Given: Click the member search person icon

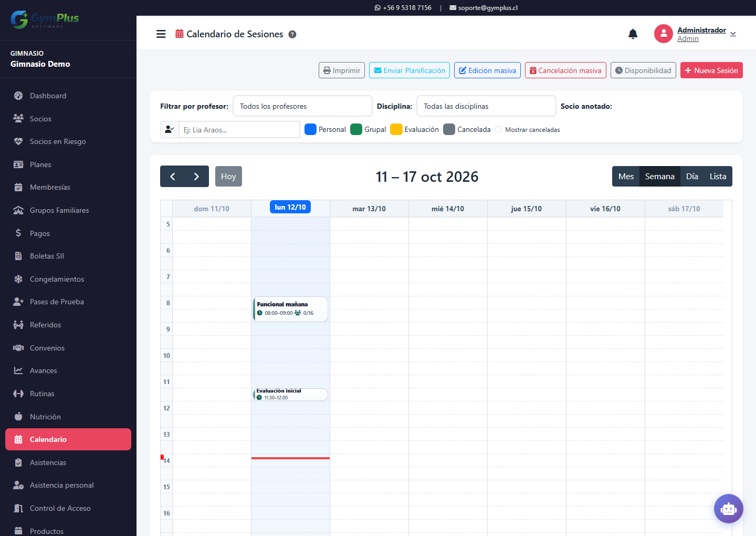Looking at the screenshot, I should [169, 129].
